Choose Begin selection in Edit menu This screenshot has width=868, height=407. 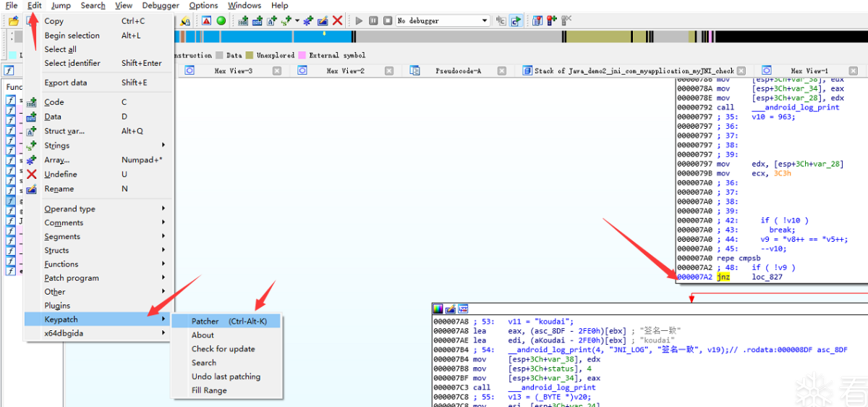[98, 35]
